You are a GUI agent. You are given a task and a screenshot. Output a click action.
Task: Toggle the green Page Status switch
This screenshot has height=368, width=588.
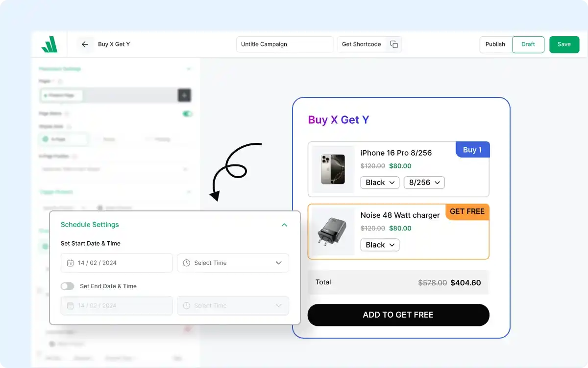point(187,114)
